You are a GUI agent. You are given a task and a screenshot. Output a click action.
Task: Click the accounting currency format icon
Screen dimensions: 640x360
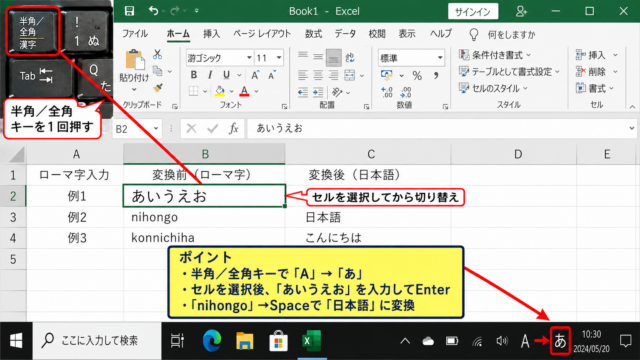[387, 75]
